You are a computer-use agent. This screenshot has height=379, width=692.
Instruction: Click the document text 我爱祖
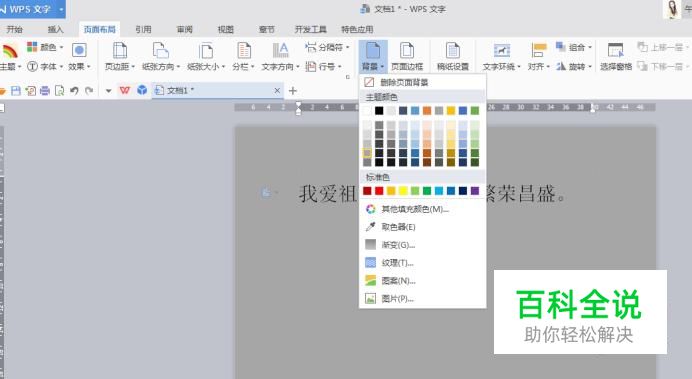coord(327,194)
